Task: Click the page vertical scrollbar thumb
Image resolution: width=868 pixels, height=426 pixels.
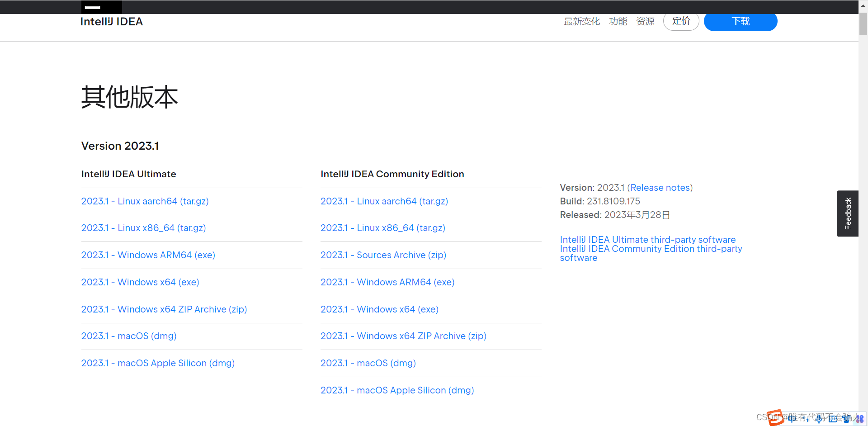Action: (863, 24)
